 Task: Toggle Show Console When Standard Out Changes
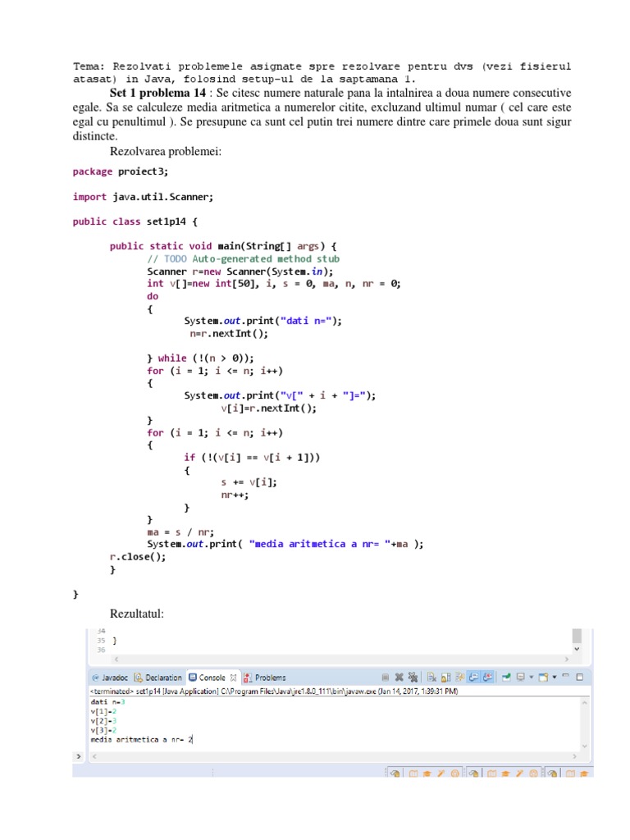pos(473,677)
